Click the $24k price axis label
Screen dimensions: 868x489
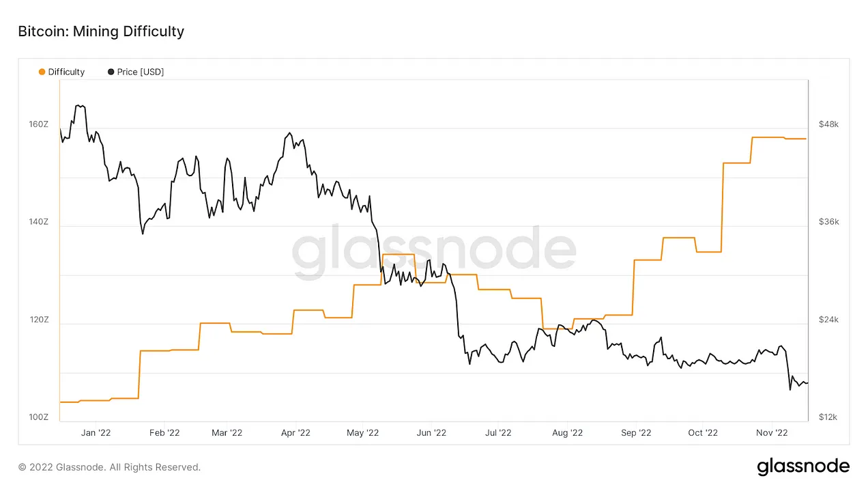[x=828, y=320]
